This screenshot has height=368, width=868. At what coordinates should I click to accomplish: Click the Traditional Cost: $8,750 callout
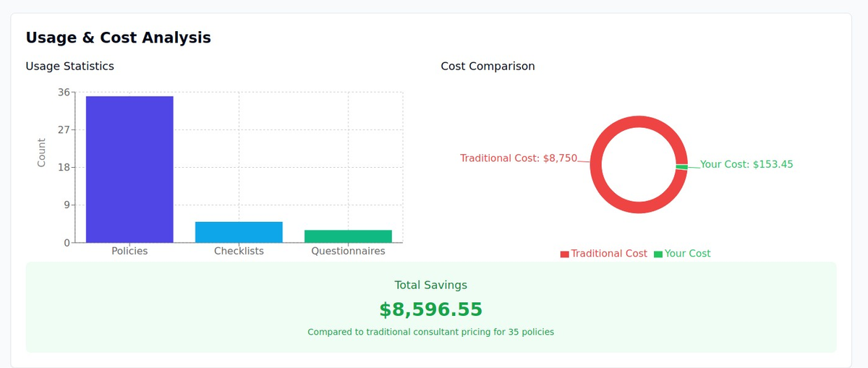click(519, 158)
